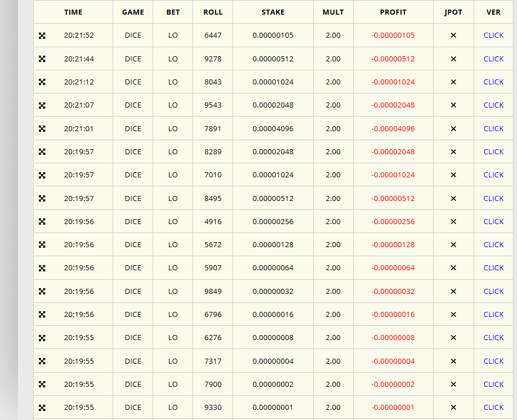Click the dice icon beside roll 7010

(42, 176)
